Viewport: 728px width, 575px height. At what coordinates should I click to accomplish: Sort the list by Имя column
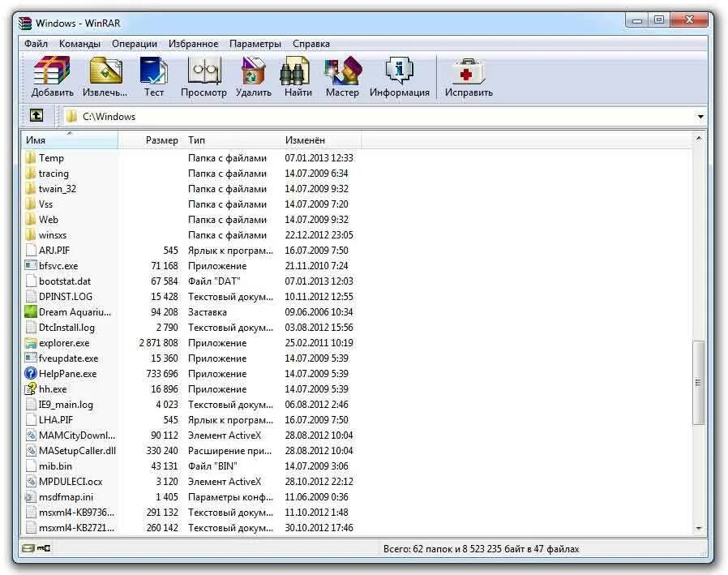70,139
